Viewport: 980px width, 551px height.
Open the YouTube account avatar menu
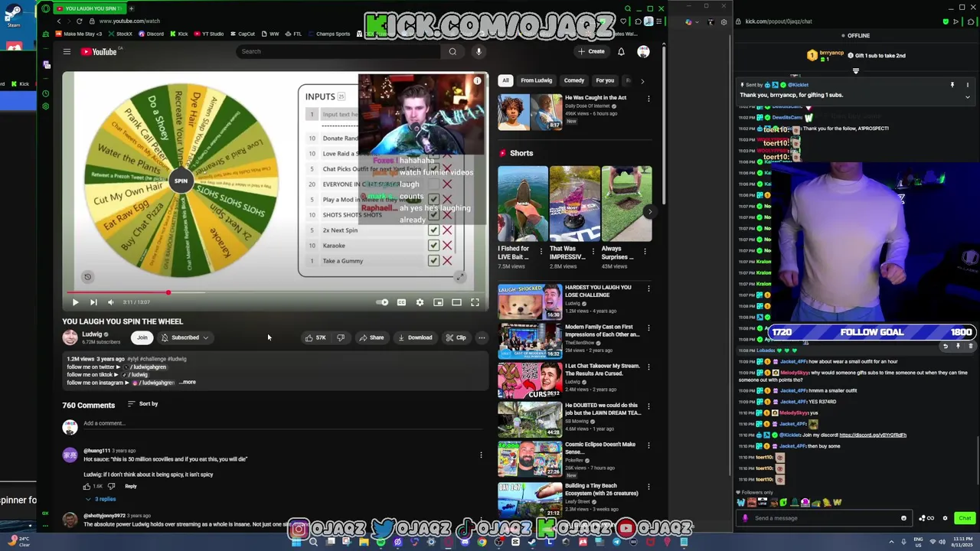[643, 51]
